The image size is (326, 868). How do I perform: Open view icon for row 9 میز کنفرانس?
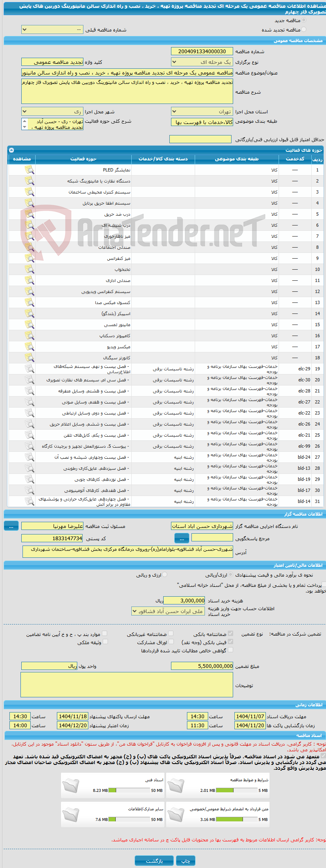(x=29, y=258)
